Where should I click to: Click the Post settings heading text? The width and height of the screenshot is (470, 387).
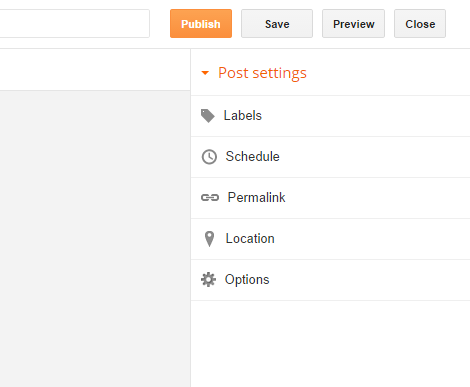(x=262, y=73)
